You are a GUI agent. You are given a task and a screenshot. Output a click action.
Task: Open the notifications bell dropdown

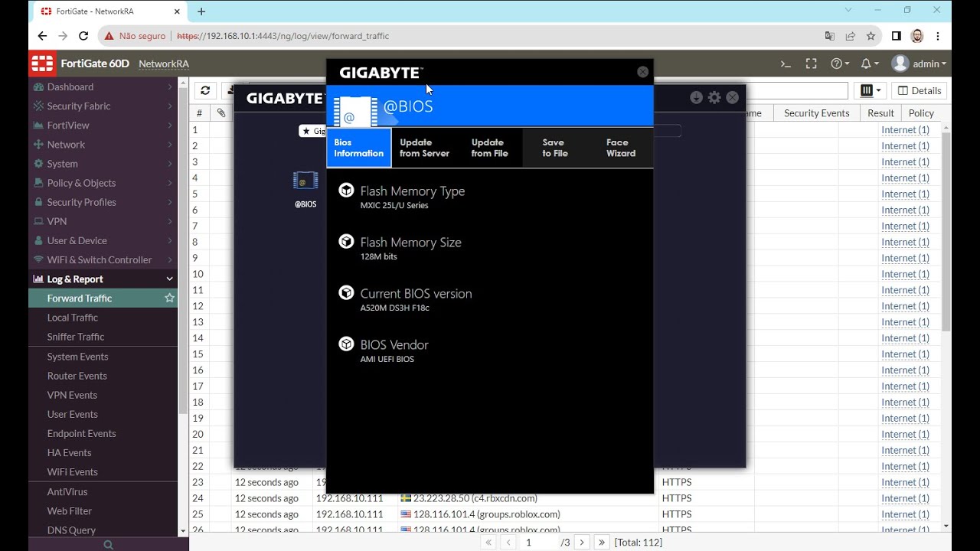tap(869, 64)
